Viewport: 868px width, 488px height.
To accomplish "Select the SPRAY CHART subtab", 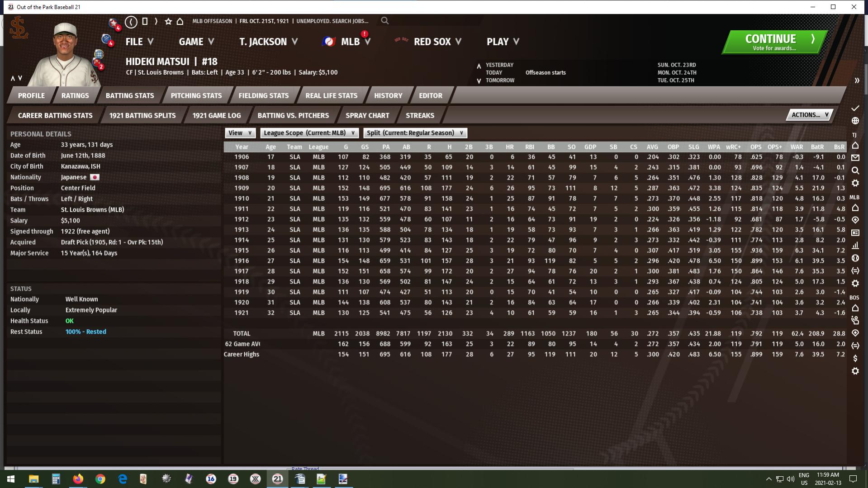I will [367, 115].
